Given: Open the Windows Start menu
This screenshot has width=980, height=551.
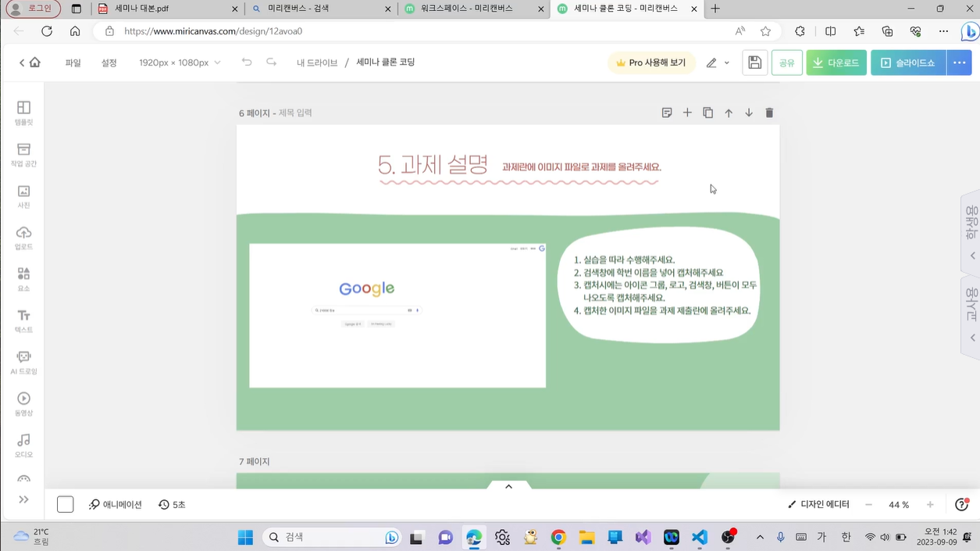Looking at the screenshot, I should click(245, 537).
